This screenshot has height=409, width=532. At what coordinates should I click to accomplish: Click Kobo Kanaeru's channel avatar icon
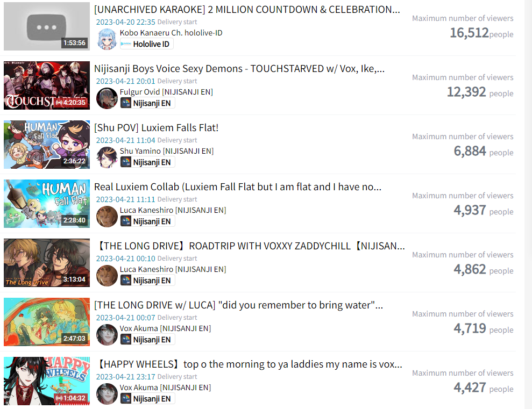(107, 39)
